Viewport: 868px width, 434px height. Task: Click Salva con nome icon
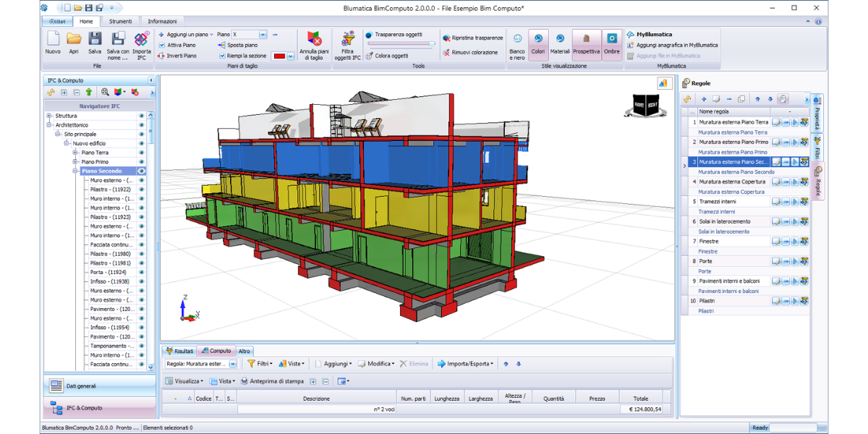click(118, 40)
